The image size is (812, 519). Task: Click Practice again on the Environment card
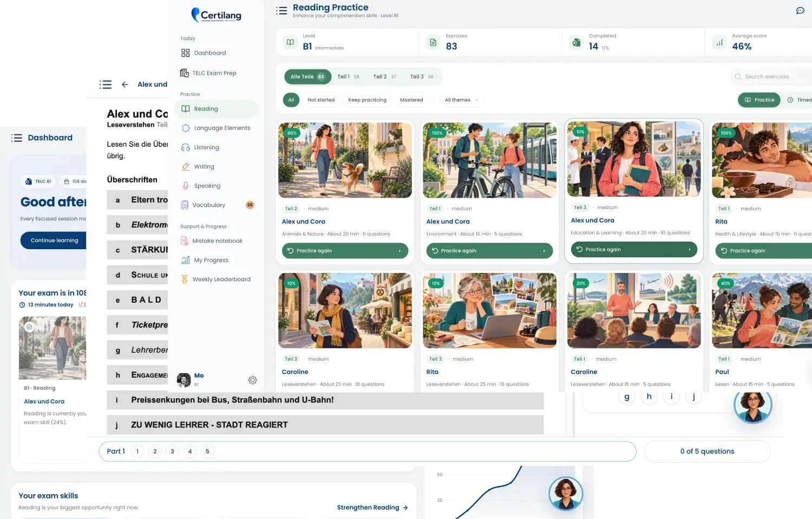(489, 251)
